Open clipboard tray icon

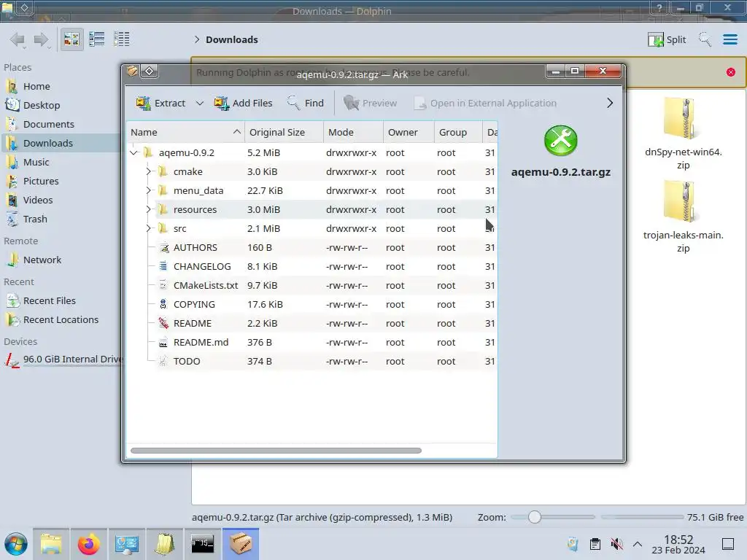click(x=595, y=544)
